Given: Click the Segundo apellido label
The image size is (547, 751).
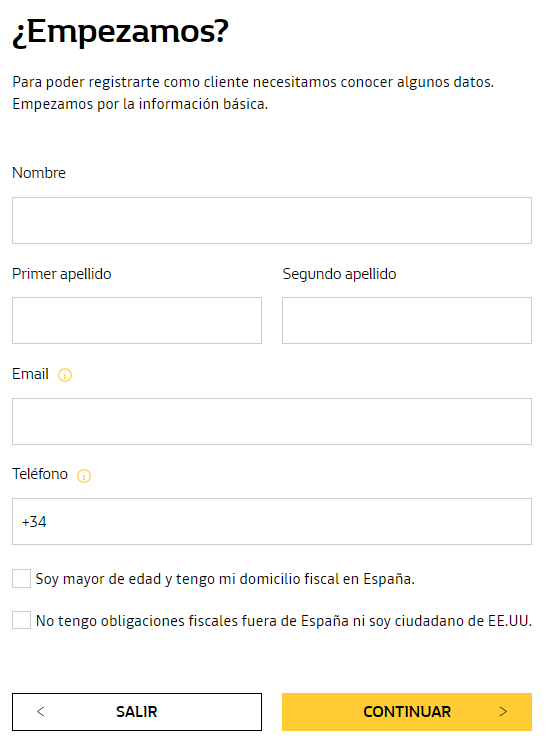Looking at the screenshot, I should point(340,274).
